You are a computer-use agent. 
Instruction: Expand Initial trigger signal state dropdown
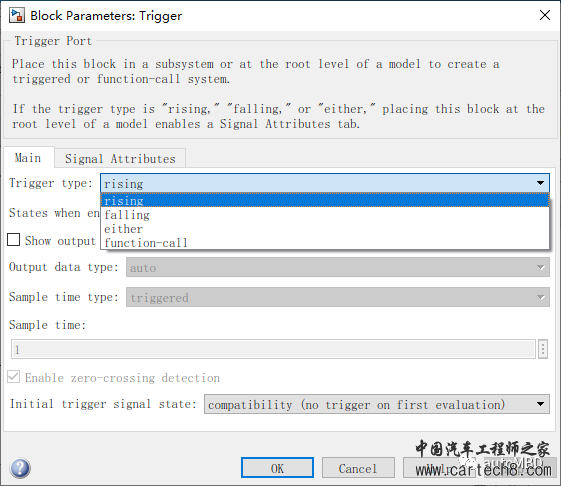point(377,404)
